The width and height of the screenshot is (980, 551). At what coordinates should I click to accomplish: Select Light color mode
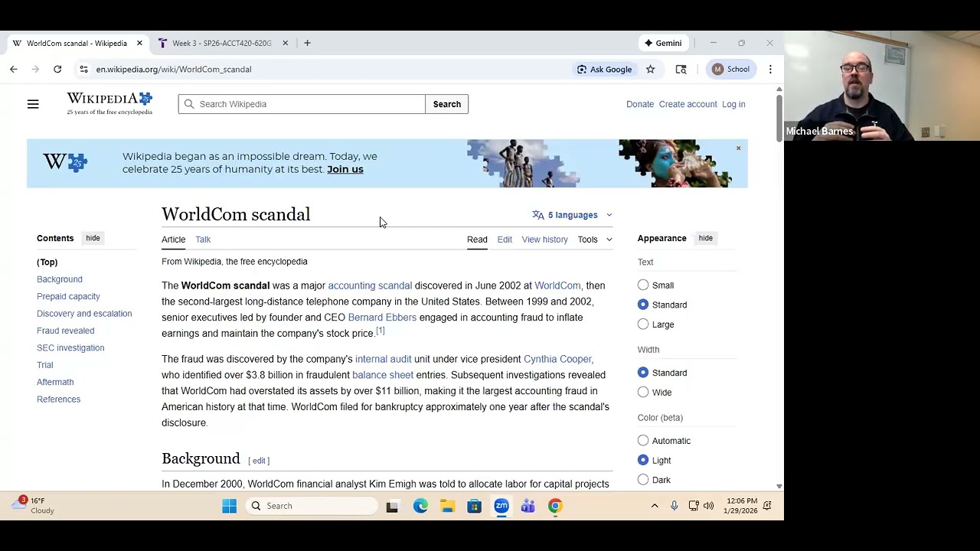click(643, 461)
